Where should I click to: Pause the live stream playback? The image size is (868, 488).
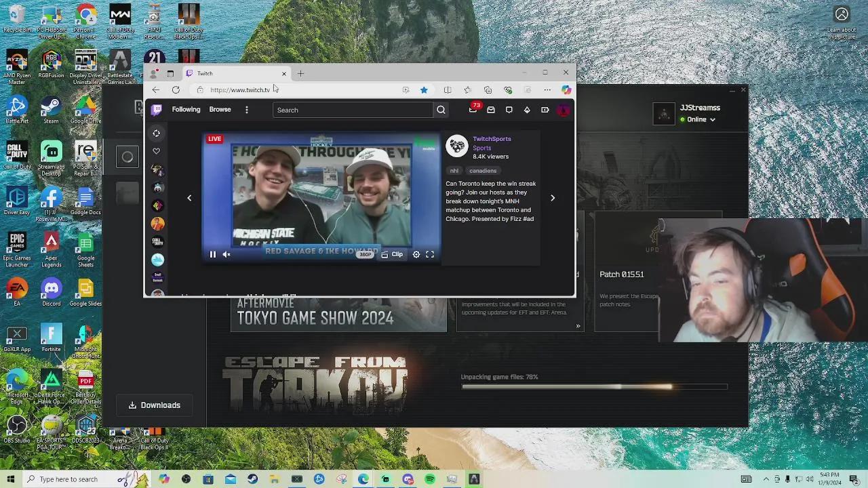coord(212,254)
